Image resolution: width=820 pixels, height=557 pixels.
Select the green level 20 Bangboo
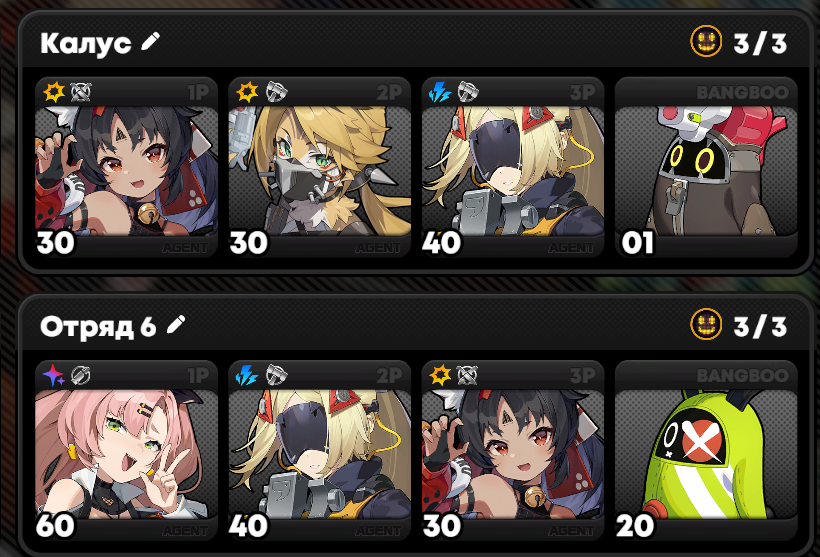(706, 450)
